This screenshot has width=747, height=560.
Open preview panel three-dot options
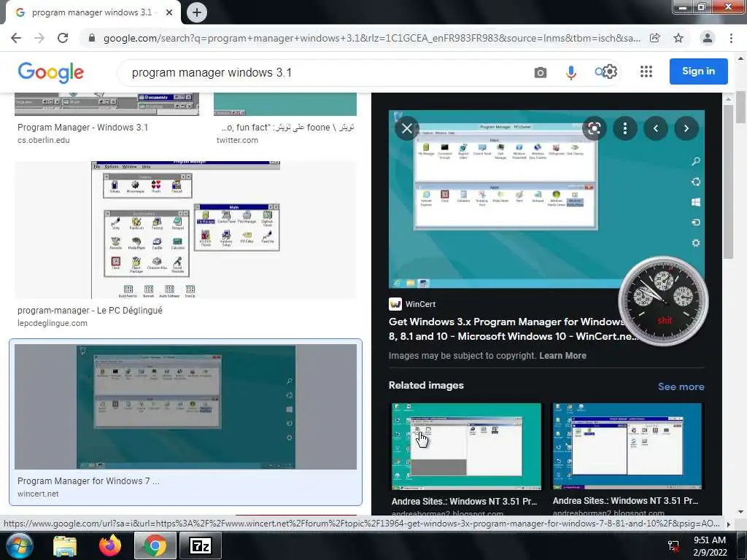point(625,128)
